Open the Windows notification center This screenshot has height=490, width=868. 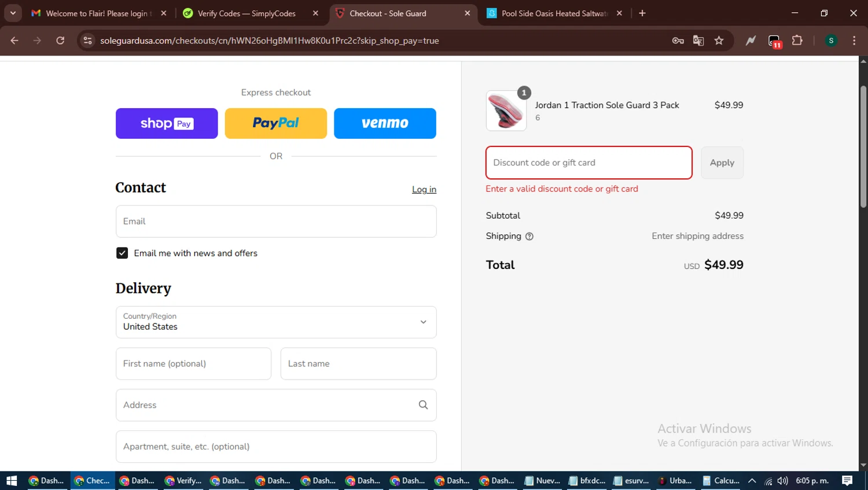(847, 481)
